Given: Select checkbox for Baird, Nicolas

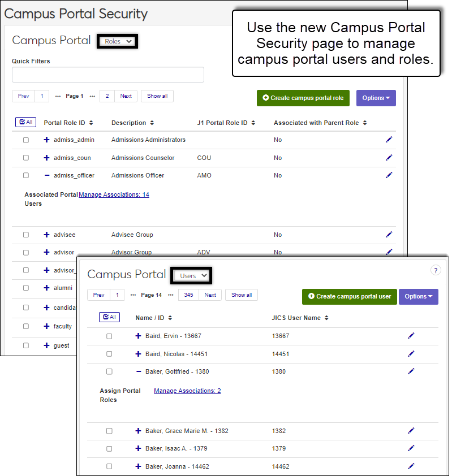Looking at the screenshot, I should (109, 354).
